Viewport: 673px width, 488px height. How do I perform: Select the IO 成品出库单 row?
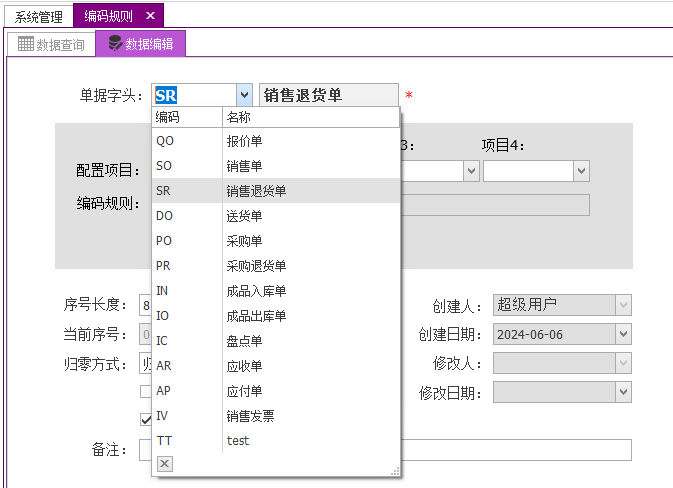click(276, 315)
